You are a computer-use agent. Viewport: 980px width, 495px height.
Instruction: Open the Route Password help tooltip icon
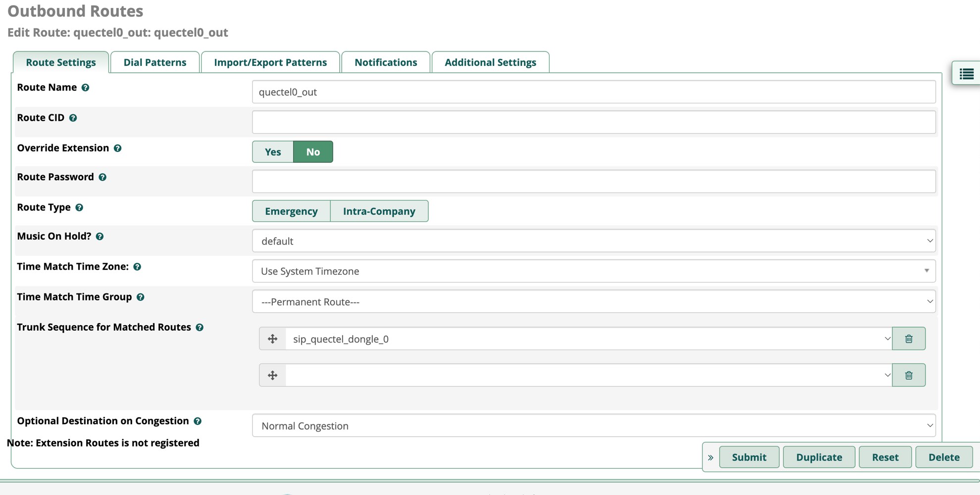click(x=103, y=177)
